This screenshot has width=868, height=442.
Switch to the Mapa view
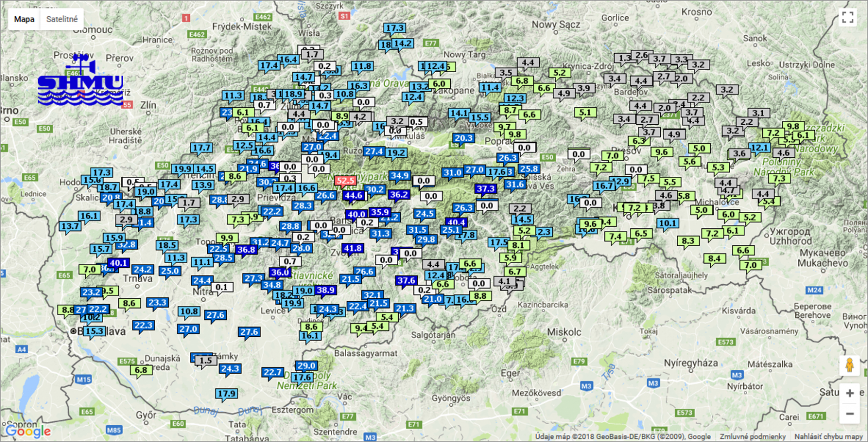24,19
